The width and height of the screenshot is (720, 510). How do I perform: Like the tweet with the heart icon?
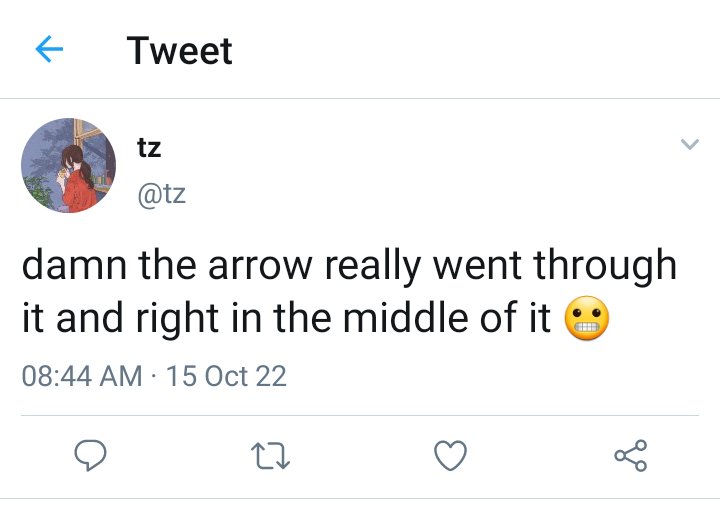(450, 455)
